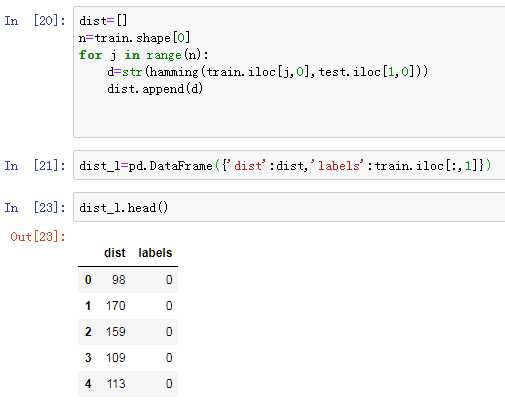This screenshot has width=505, height=405.
Task: Click the 'hamming' function call text
Action: pyautogui.click(x=174, y=72)
